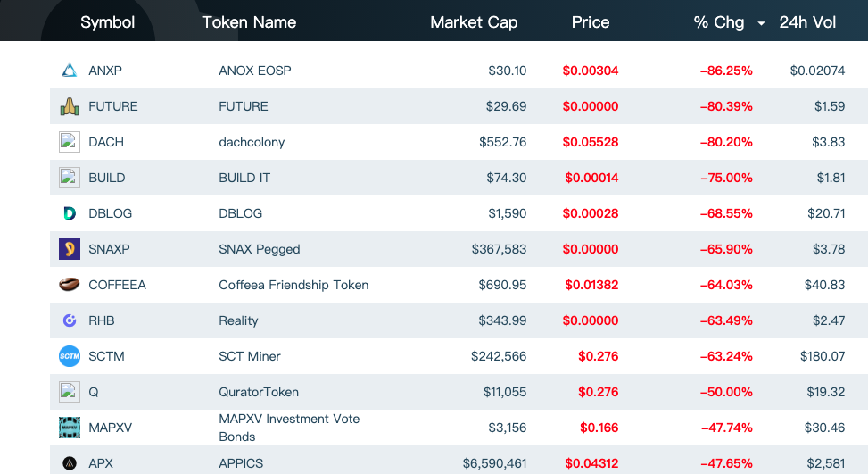Image resolution: width=868 pixels, height=474 pixels.
Task: Select the BUILD symbol row entry
Action: (107, 178)
